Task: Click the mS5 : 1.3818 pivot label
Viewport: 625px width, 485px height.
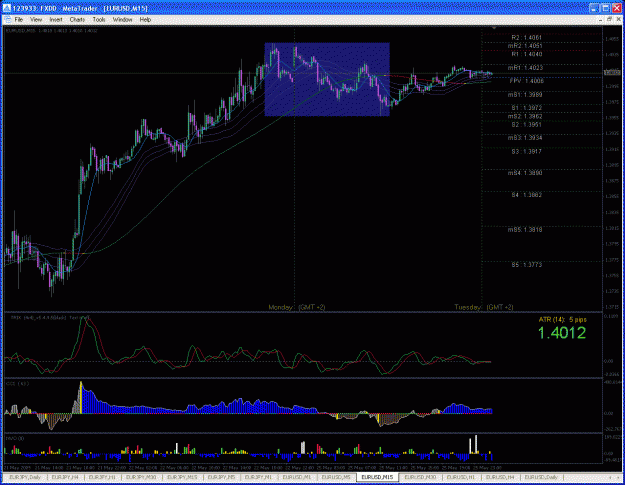Action: [x=525, y=230]
